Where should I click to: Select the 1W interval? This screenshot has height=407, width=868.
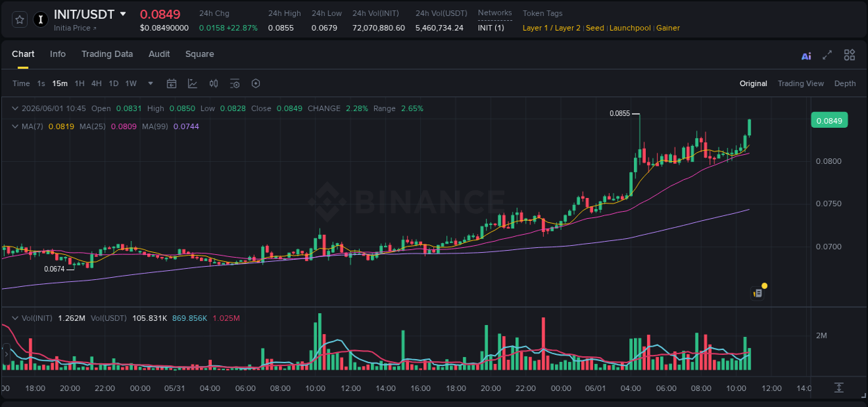tap(131, 83)
